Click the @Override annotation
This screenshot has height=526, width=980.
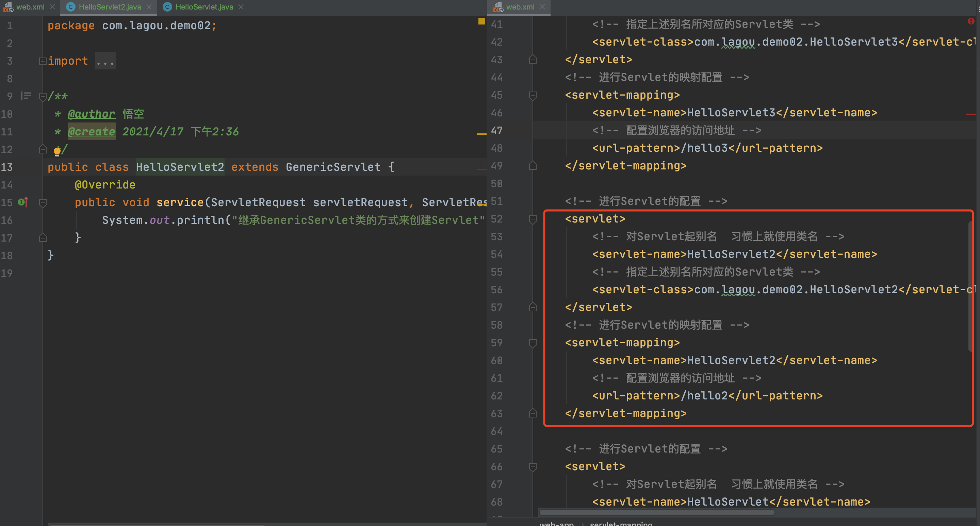coord(105,184)
